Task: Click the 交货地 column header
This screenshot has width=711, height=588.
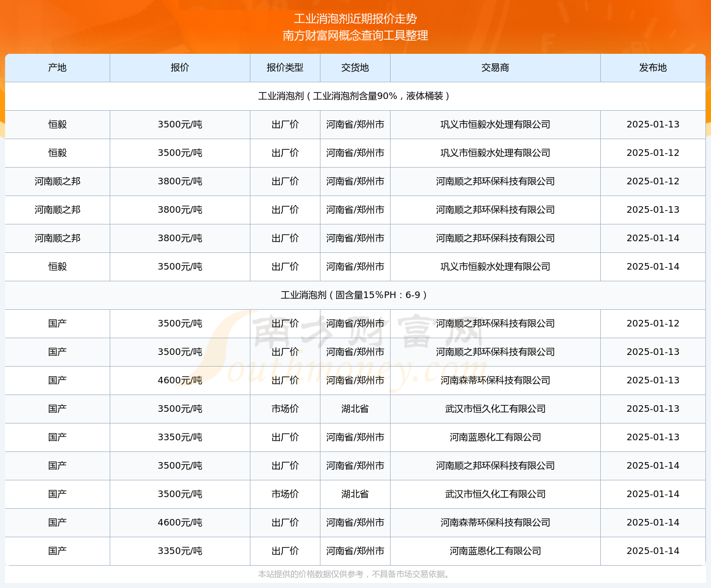Action: (354, 68)
